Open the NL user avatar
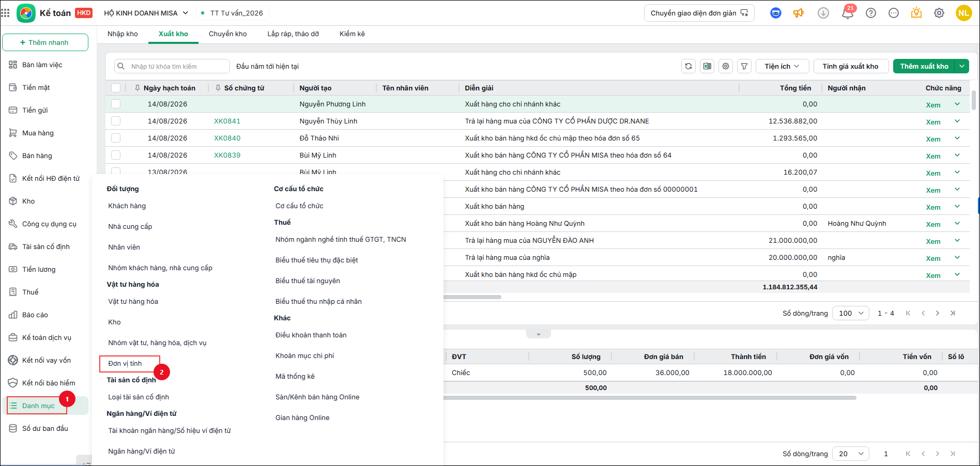Viewport: 980px width, 466px height. pyautogui.click(x=963, y=13)
